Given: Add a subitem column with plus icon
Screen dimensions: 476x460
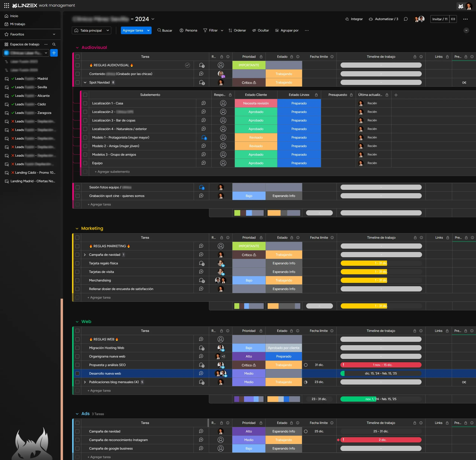Looking at the screenshot, I should tap(396, 95).
